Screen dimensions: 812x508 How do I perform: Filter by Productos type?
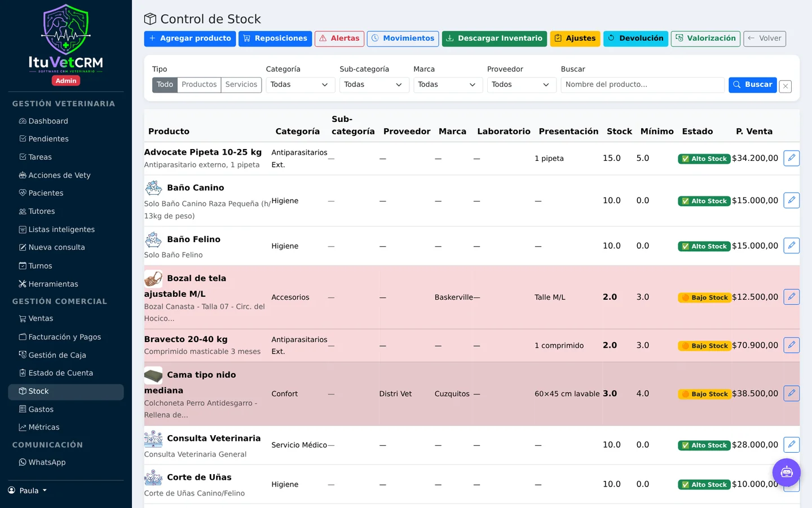click(x=199, y=85)
